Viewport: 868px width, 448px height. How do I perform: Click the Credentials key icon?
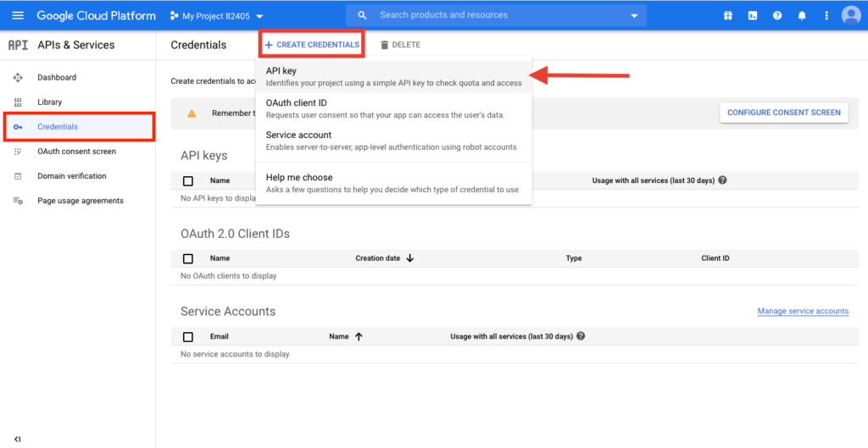tap(18, 127)
